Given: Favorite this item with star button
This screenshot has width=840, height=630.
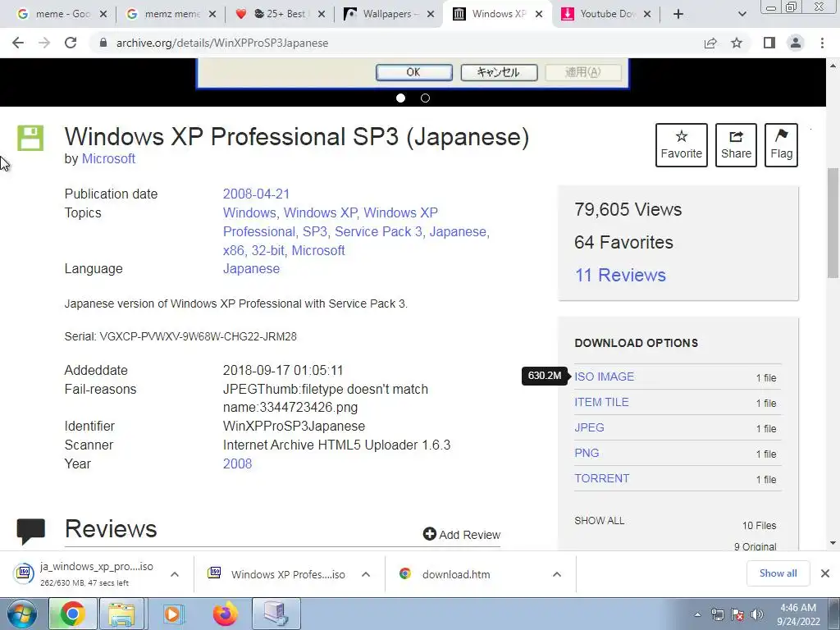Looking at the screenshot, I should click(682, 145).
